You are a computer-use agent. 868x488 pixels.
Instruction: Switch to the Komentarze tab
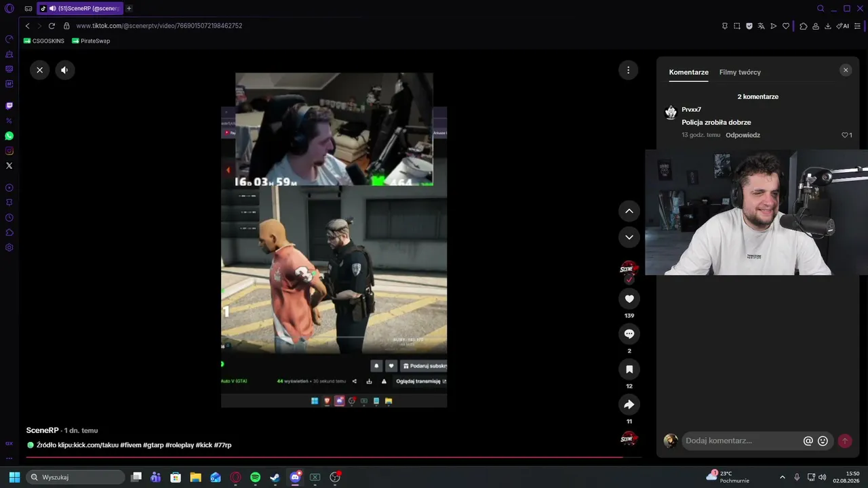[x=688, y=73]
